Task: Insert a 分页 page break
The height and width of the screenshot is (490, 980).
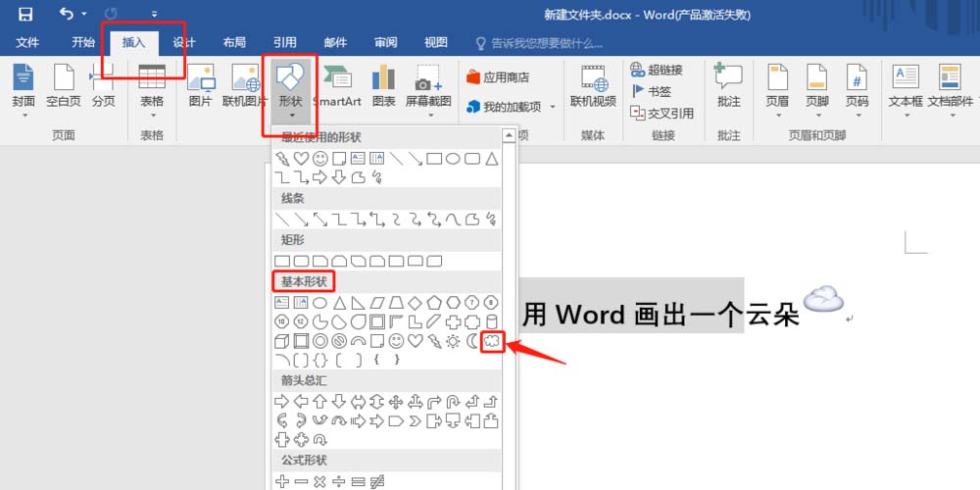Action: 103,85
